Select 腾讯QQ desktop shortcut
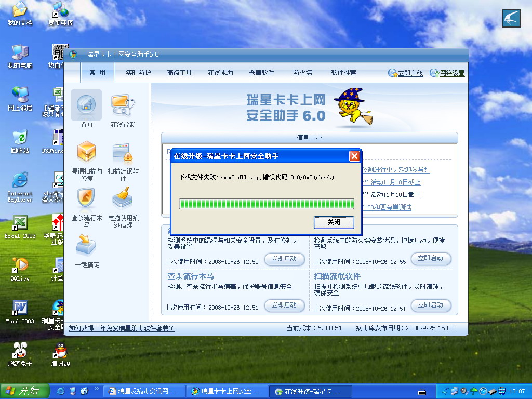The image size is (532, 399). click(x=60, y=354)
